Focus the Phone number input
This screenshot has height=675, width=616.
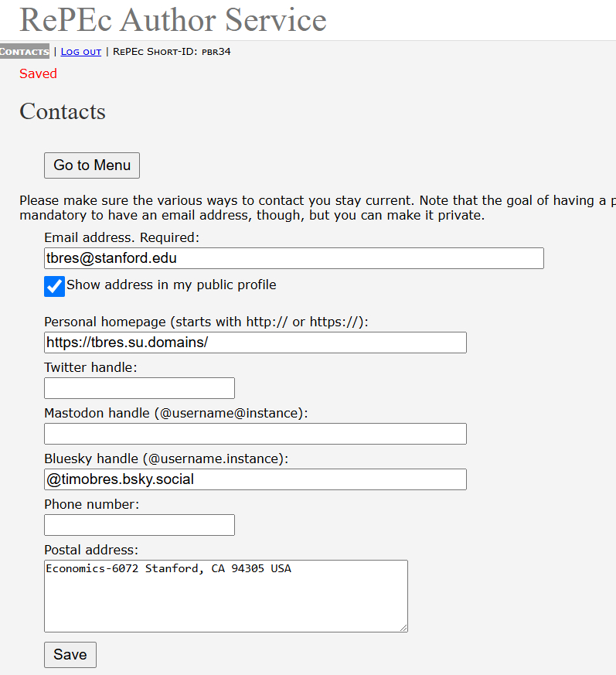[x=139, y=525]
